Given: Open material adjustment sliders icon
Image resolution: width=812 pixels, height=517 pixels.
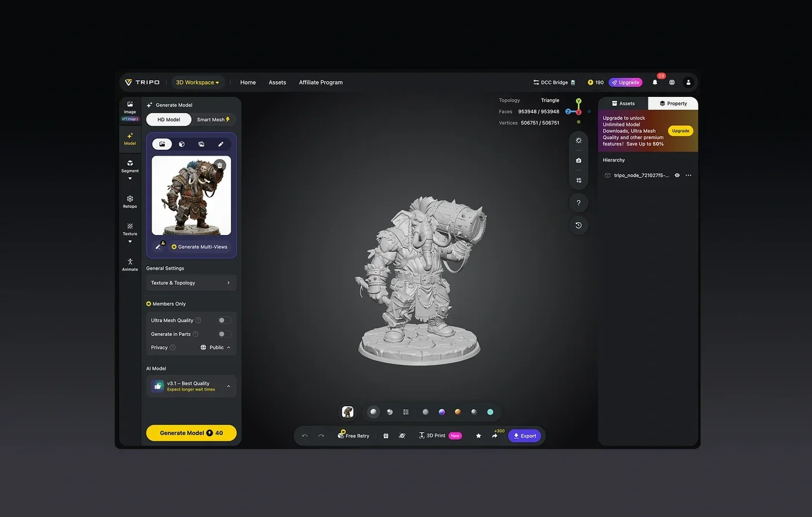Looking at the screenshot, I should [406, 412].
